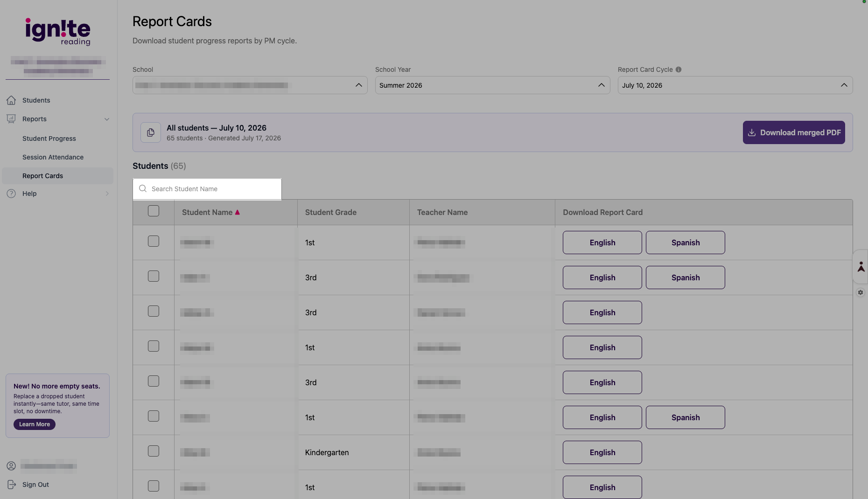Select the Reports menu item
This screenshot has width=868, height=499.
(x=35, y=119)
